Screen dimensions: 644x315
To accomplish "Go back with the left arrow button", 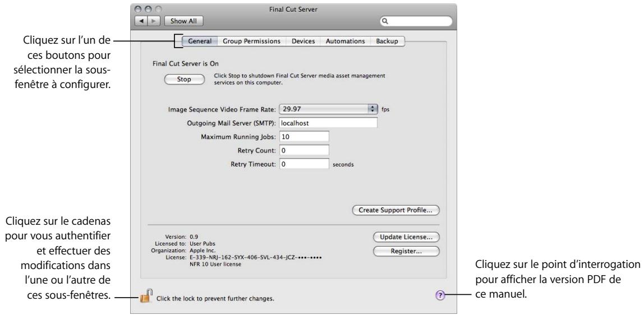I will point(142,21).
